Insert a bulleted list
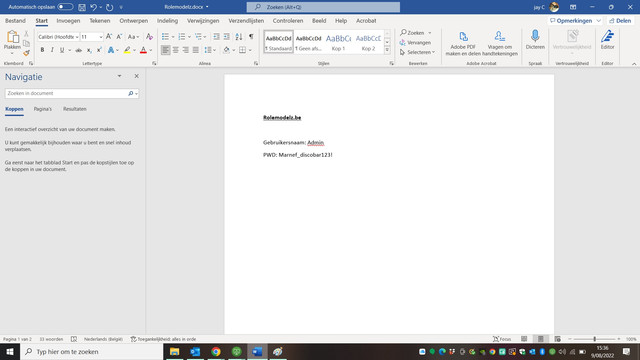This screenshot has width=640, height=360. point(165,37)
